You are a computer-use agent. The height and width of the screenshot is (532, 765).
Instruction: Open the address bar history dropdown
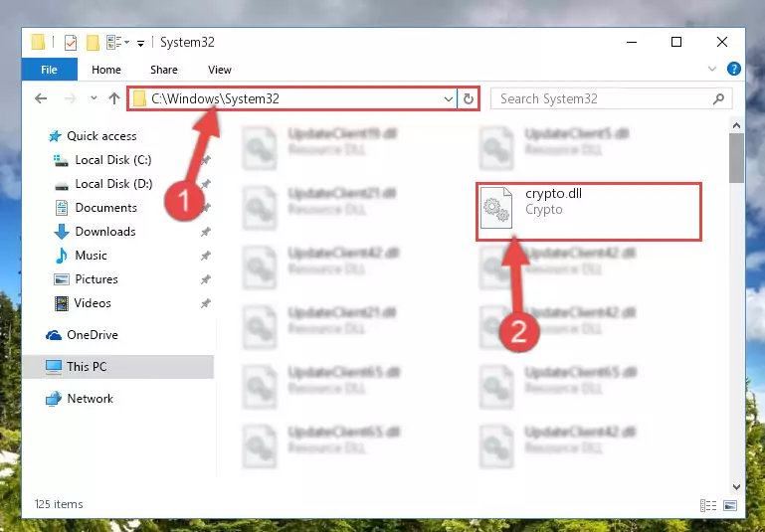point(448,99)
